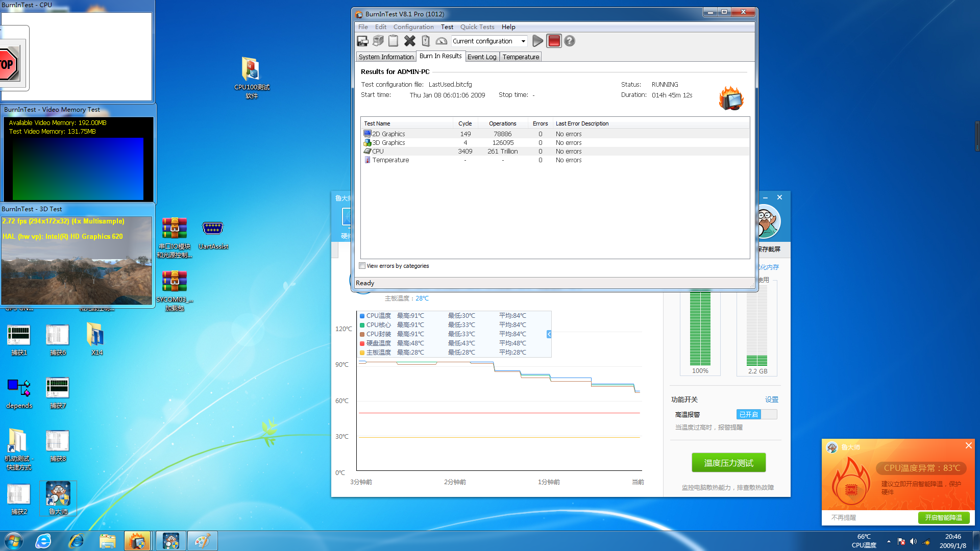980x551 pixels.
Task: Click the 100% CPU usage bar
Action: pyautogui.click(x=700, y=328)
